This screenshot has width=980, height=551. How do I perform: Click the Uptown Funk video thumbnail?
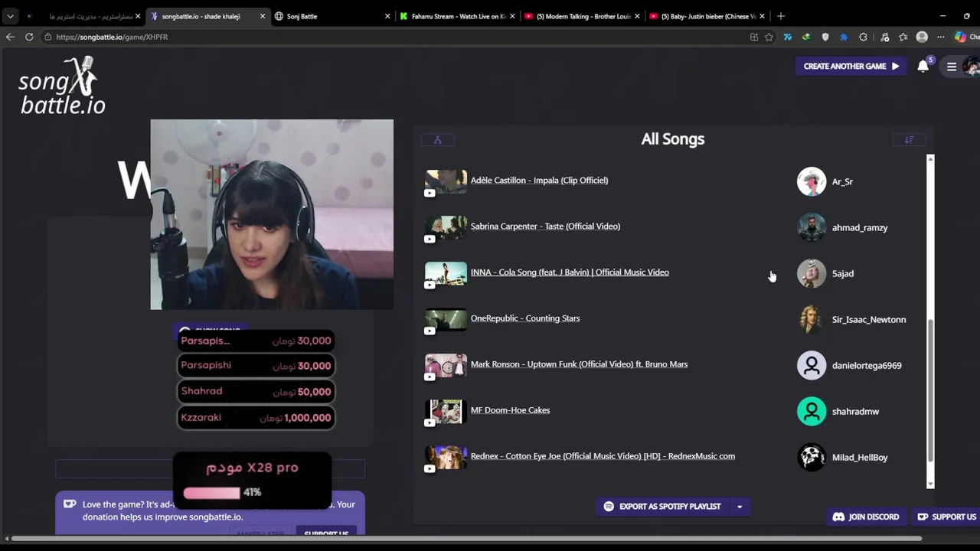pos(446,366)
